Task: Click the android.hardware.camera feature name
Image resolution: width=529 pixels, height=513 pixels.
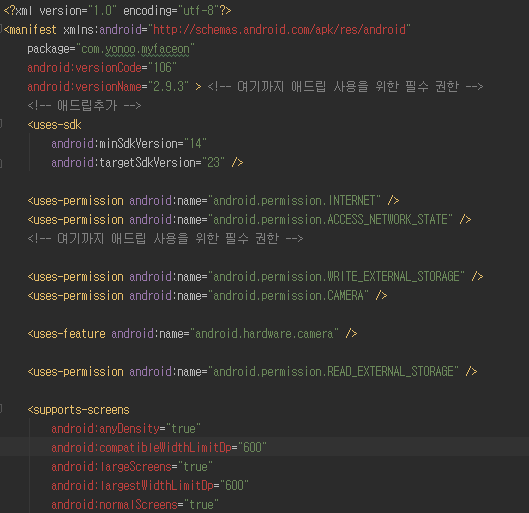Action: 264,334
